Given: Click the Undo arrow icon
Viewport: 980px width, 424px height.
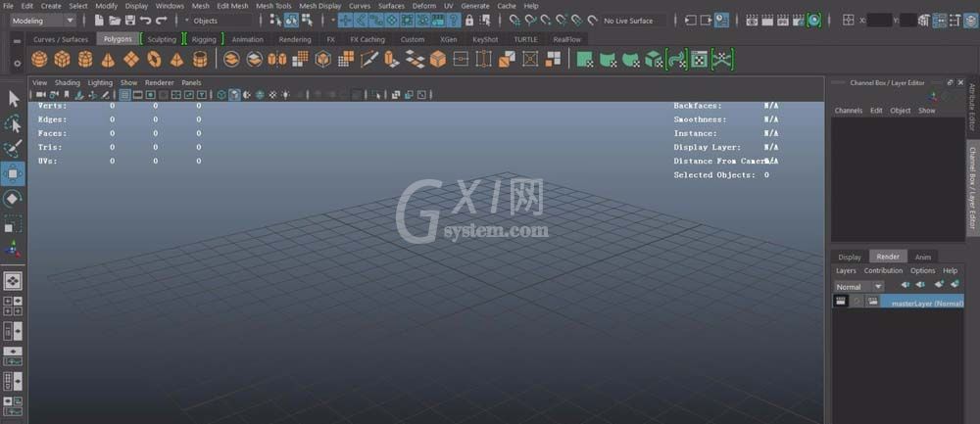Looking at the screenshot, I should tap(146, 20).
